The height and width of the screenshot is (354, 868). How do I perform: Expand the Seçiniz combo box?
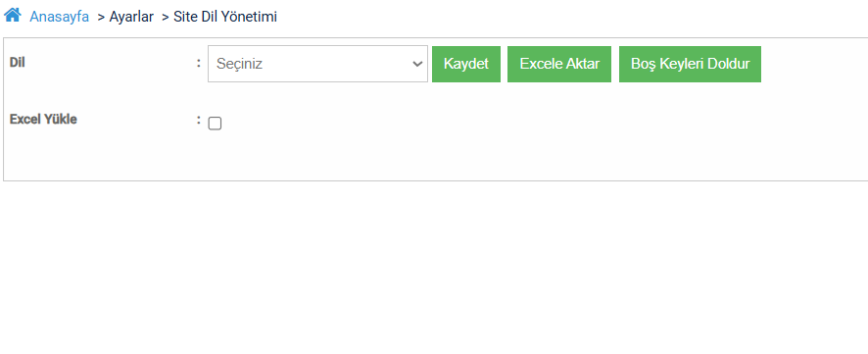pos(317,64)
